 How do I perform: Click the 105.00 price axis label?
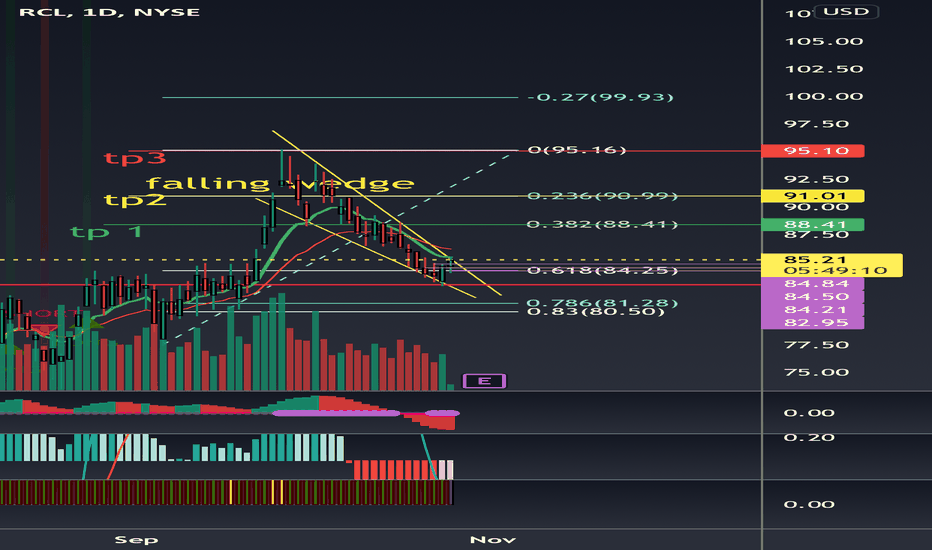click(824, 42)
